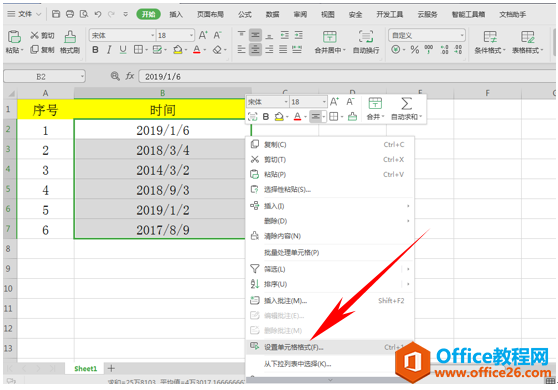
Task: Open the Name Box B2 dropdown
Action: (x=82, y=76)
